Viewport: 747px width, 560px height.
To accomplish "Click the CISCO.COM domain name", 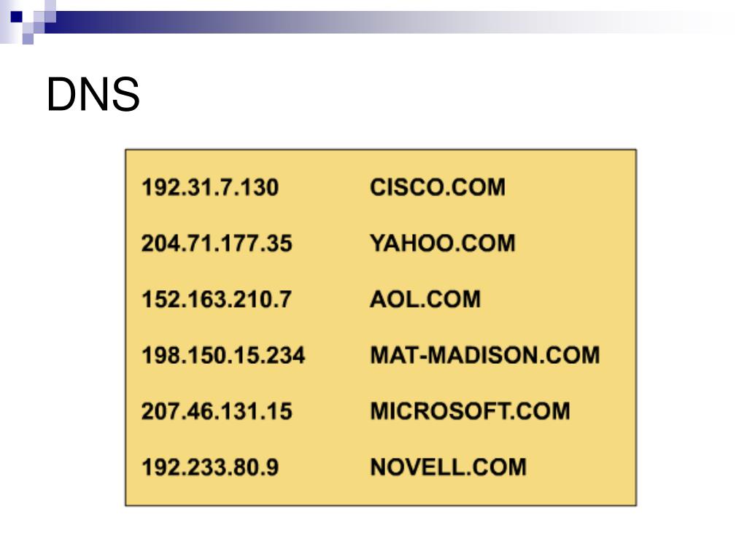I will tap(438, 187).
